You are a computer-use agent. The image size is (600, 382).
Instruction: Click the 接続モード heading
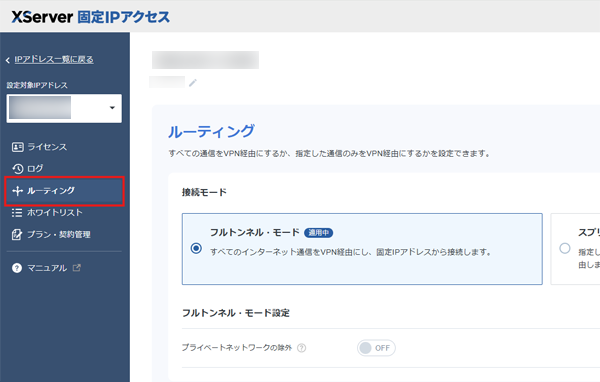click(x=204, y=192)
